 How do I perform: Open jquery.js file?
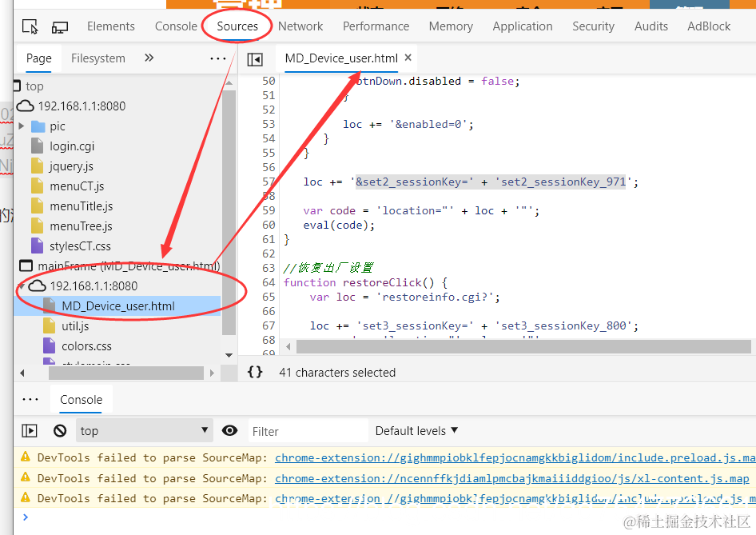(71, 166)
